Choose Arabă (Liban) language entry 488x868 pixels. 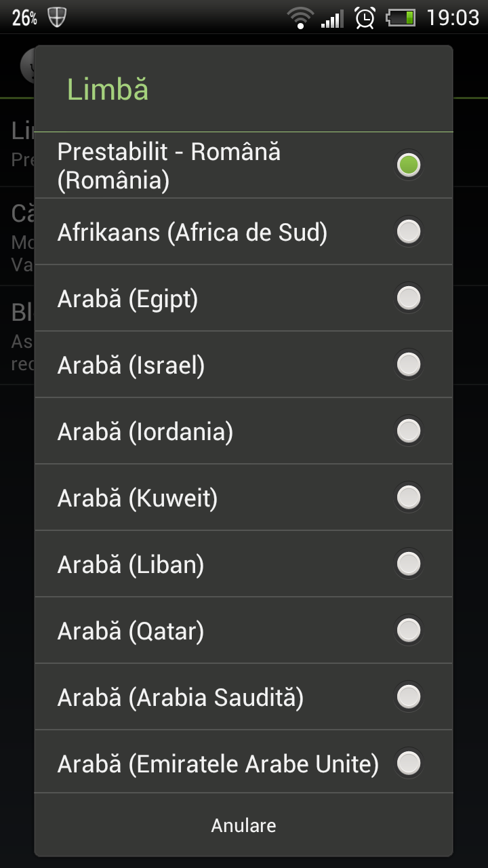(131, 564)
